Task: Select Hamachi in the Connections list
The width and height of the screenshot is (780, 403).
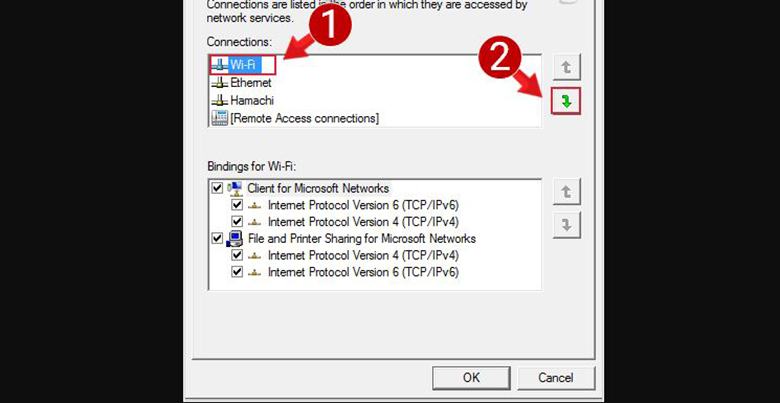Action: (x=252, y=101)
